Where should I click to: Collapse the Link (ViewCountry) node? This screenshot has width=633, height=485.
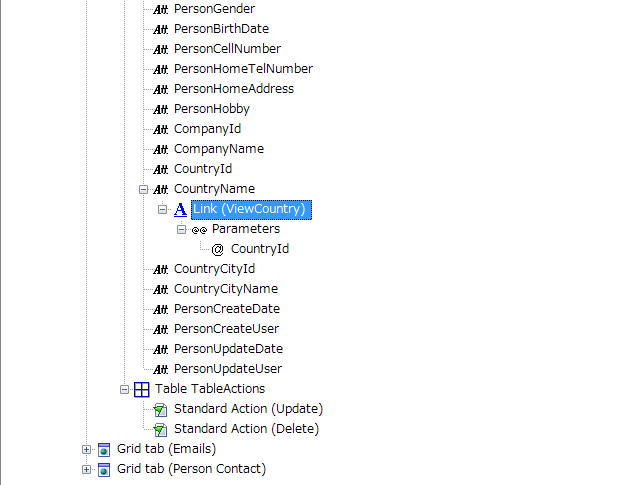click(163, 209)
